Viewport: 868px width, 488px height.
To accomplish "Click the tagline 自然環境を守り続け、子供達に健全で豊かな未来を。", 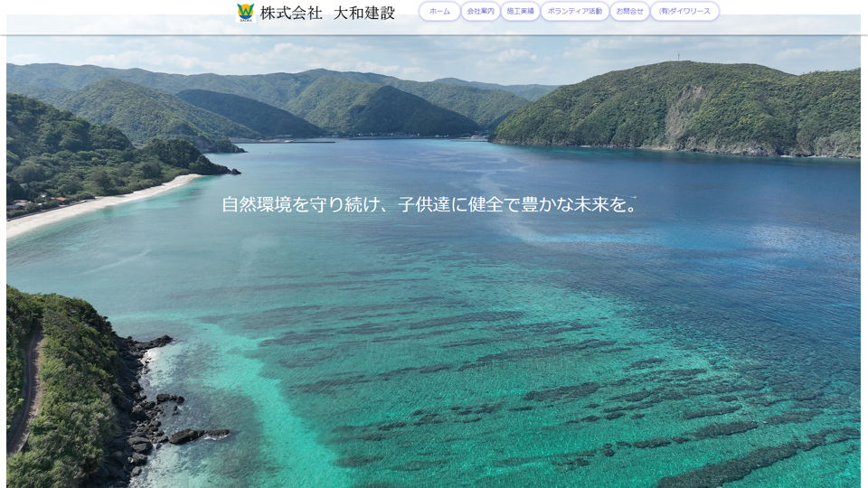I will tap(429, 205).
